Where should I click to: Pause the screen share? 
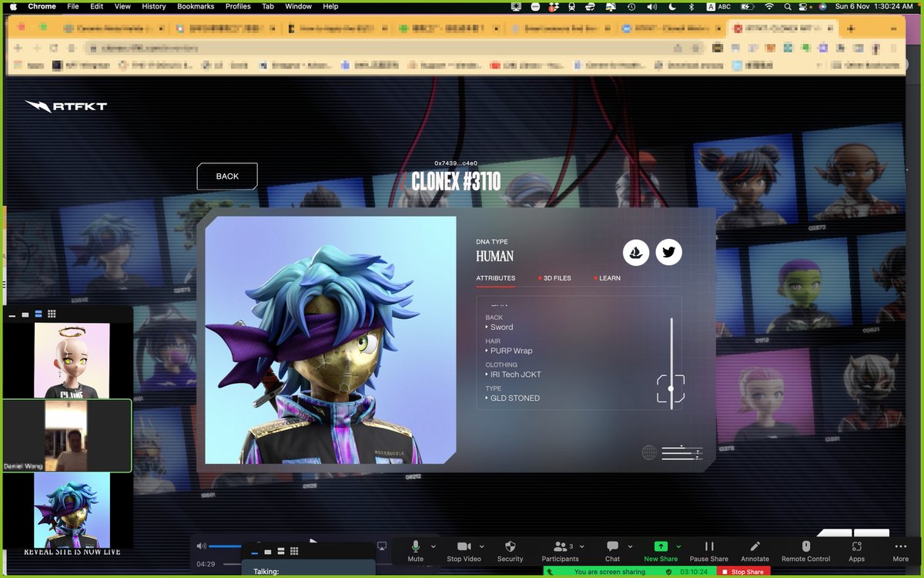click(709, 550)
